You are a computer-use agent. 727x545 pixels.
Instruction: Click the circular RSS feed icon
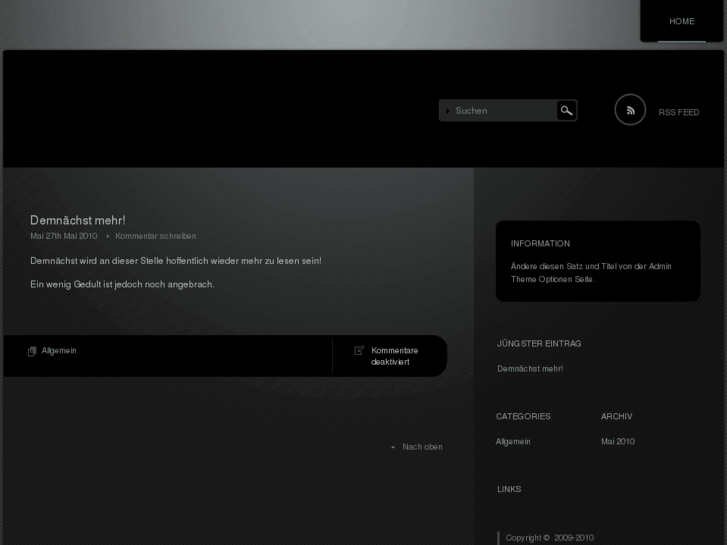pyautogui.click(x=630, y=110)
